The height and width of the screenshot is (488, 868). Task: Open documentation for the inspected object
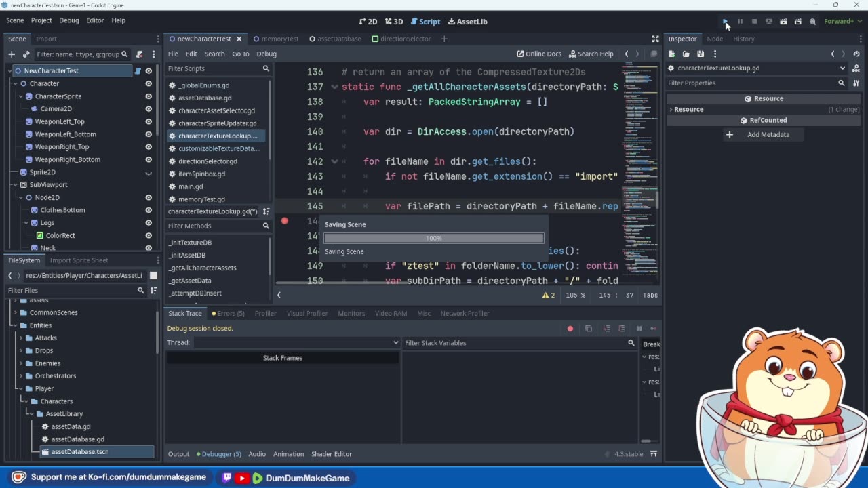click(x=856, y=68)
